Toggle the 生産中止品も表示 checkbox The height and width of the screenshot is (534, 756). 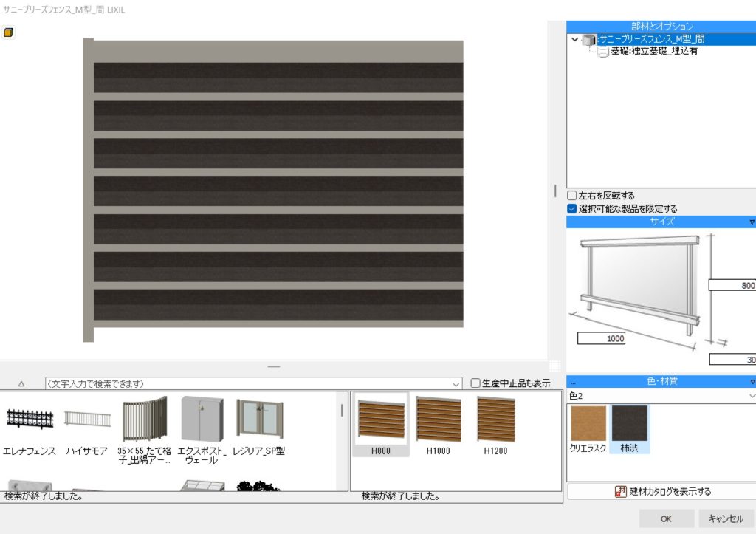click(x=475, y=383)
